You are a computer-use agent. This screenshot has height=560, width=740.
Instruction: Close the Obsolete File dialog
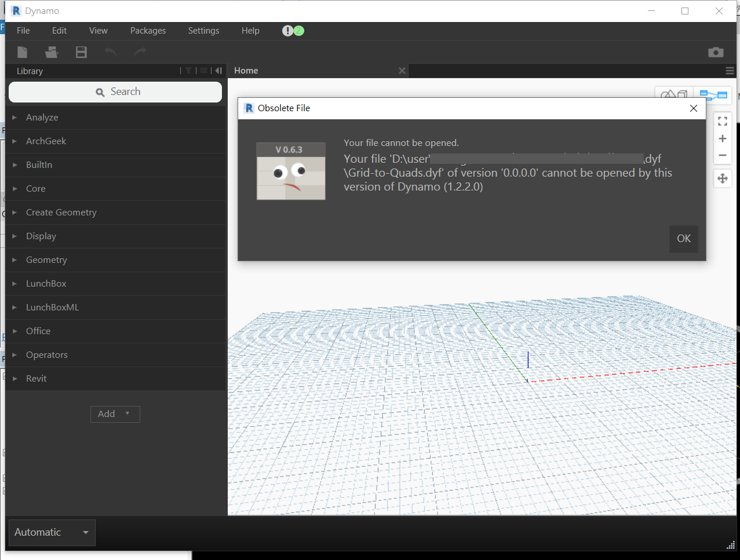coord(694,108)
